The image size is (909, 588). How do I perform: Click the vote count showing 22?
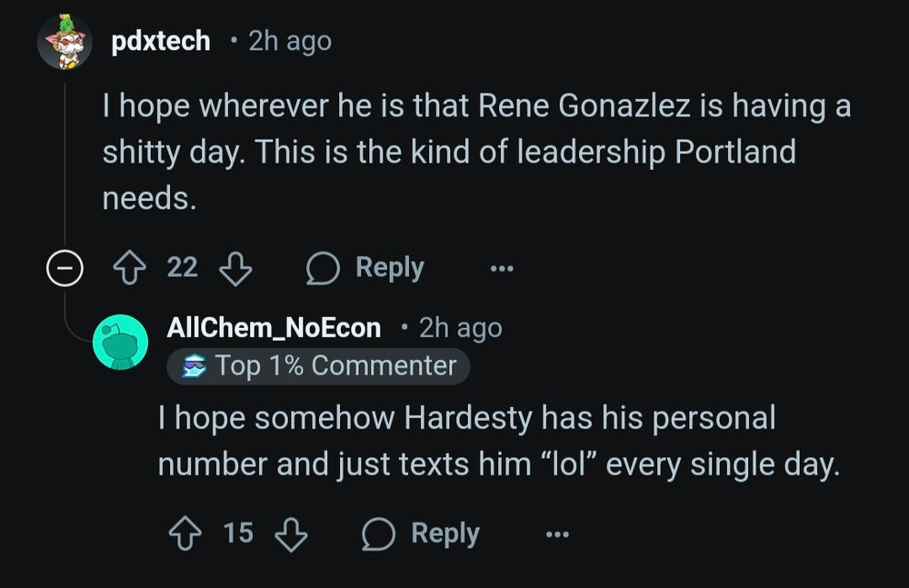tap(182, 266)
